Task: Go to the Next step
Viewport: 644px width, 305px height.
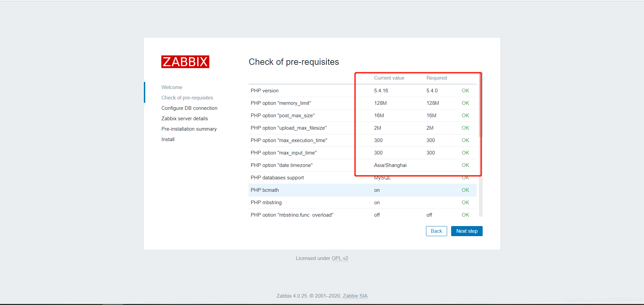Action: [x=467, y=231]
